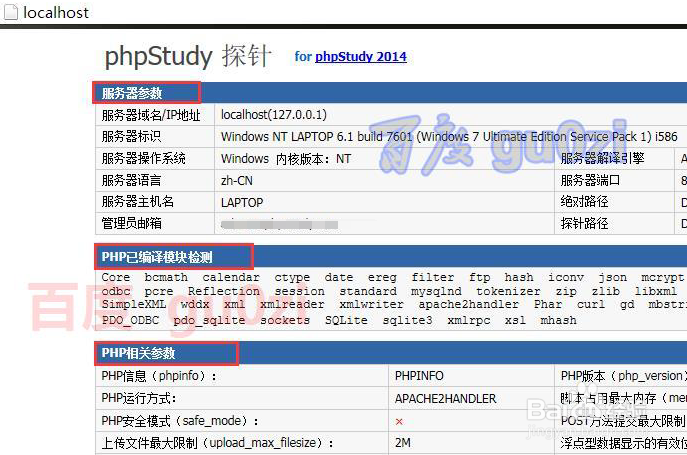Select the localhost browser tab title
Screen dimensions: 687x455
tap(56, 13)
